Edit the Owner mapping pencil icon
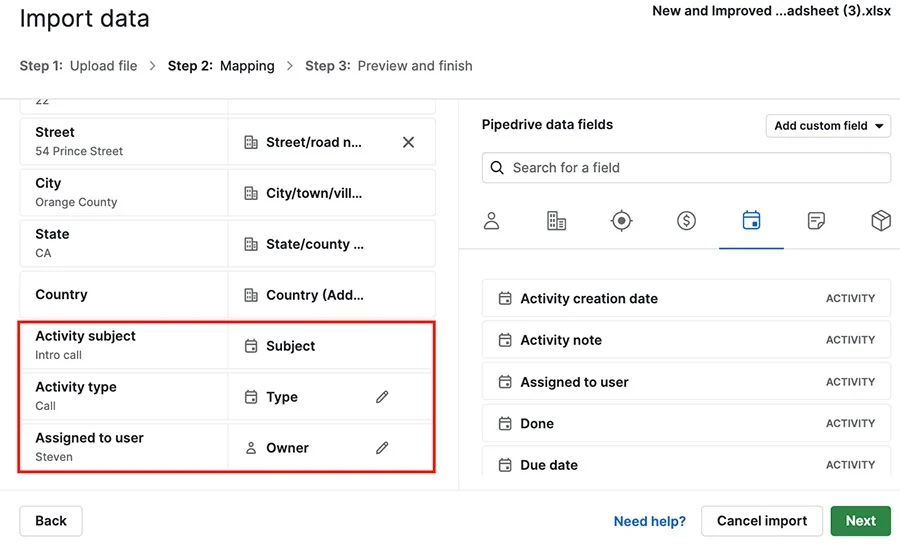The height and width of the screenshot is (545, 900). pyautogui.click(x=382, y=448)
